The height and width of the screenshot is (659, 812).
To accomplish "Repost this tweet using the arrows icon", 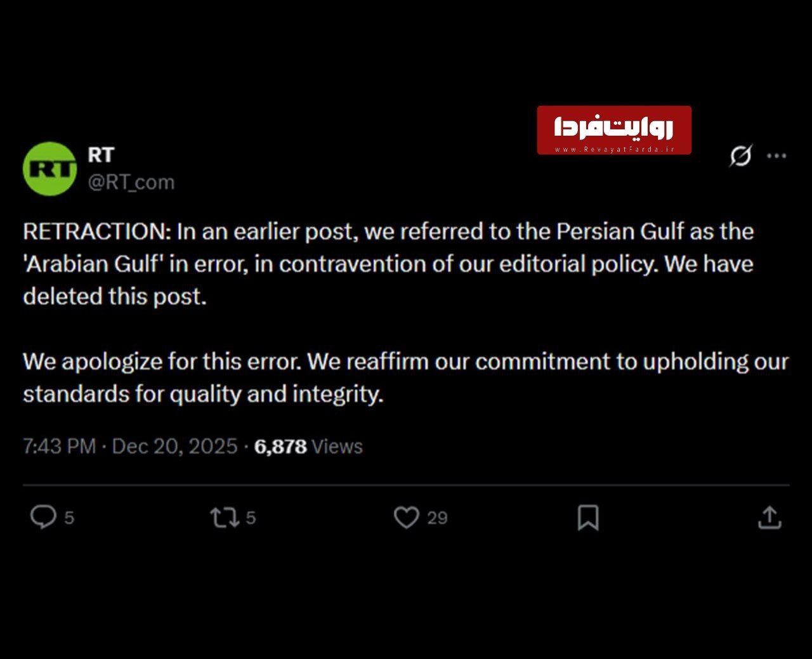I will click(x=225, y=518).
